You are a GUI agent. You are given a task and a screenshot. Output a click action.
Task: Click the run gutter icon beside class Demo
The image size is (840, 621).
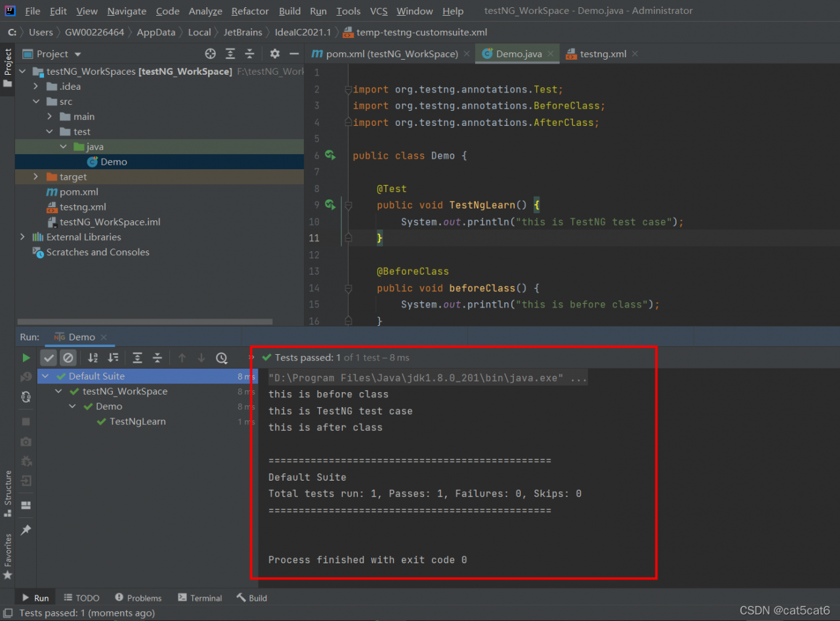coord(330,155)
